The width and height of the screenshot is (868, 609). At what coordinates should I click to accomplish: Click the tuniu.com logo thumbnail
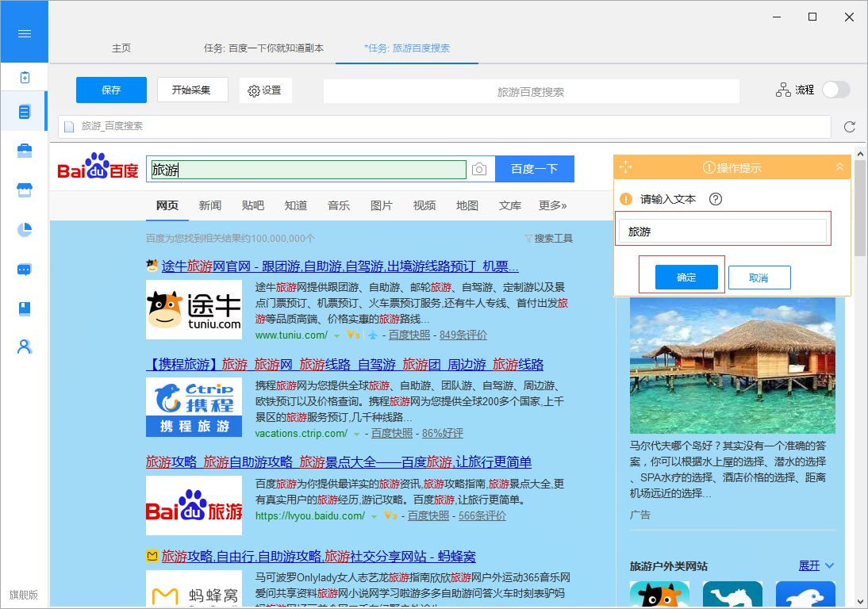tap(194, 310)
